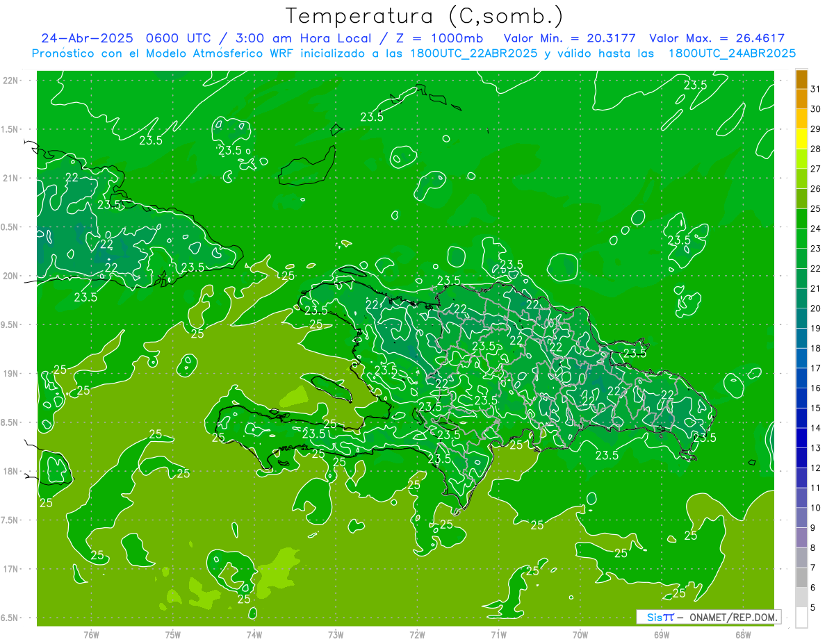Click the color bar scale value "28"

(815, 149)
